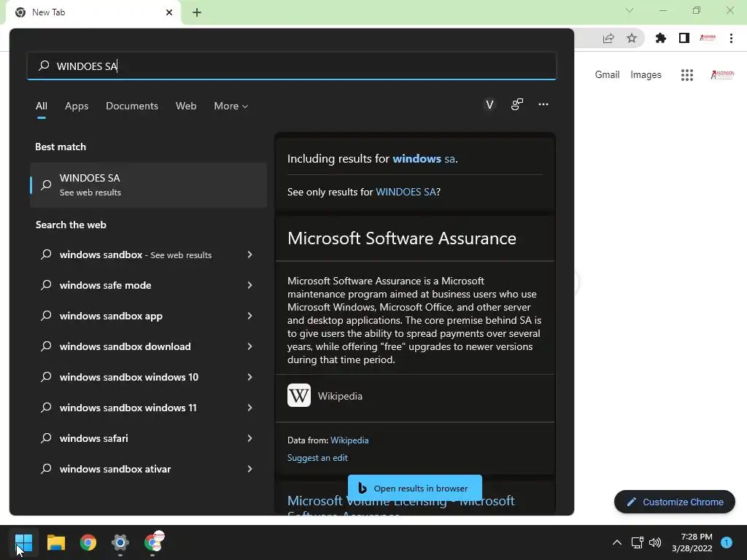Expand arrow for windows safari suggestion
Screen dimensions: 747x560
(x=249, y=438)
